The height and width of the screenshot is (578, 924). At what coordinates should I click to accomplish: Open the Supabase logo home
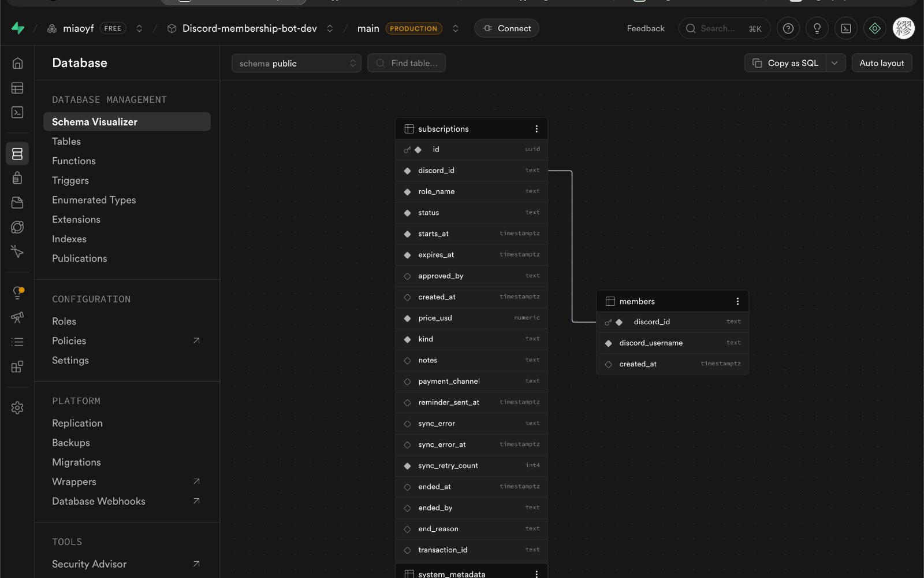click(18, 28)
